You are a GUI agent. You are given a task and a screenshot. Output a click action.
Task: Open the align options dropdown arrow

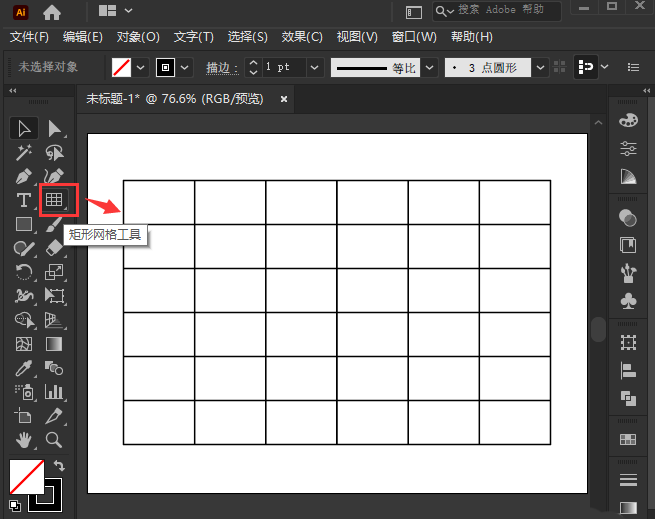(x=604, y=67)
